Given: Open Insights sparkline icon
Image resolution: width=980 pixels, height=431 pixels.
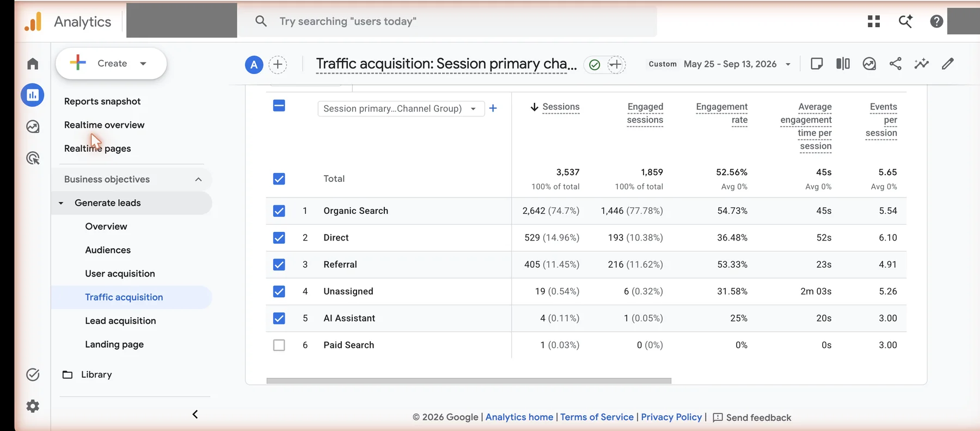Looking at the screenshot, I should pos(921,64).
